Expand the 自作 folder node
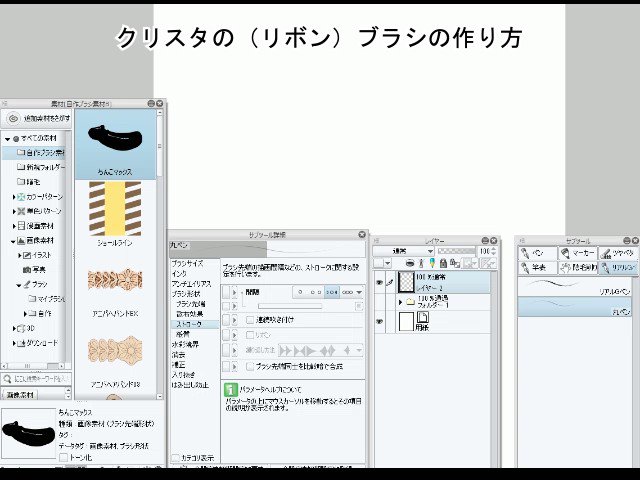 [x=25, y=314]
